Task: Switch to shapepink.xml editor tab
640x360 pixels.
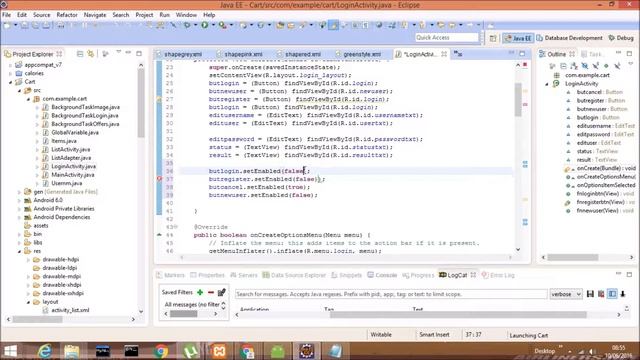Action: click(243, 54)
